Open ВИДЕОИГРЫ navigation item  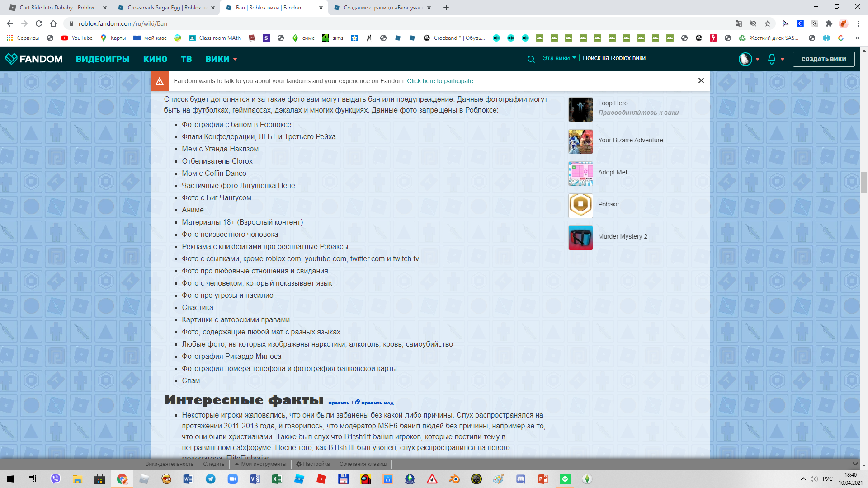tap(103, 59)
